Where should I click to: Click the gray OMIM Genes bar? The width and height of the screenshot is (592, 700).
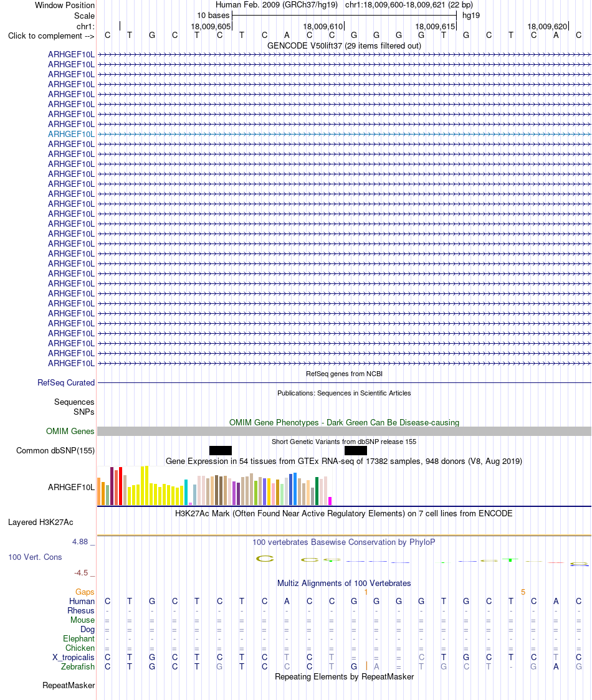coord(344,431)
